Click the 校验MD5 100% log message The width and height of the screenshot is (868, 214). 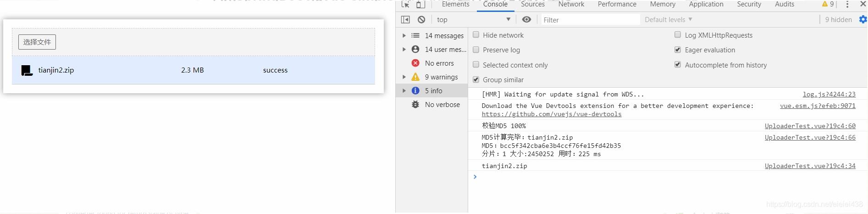tap(503, 126)
